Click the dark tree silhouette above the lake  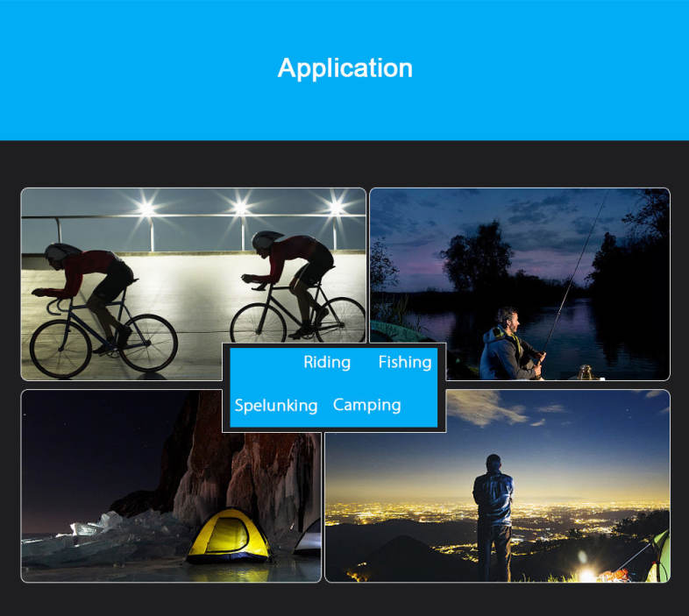click(478, 254)
